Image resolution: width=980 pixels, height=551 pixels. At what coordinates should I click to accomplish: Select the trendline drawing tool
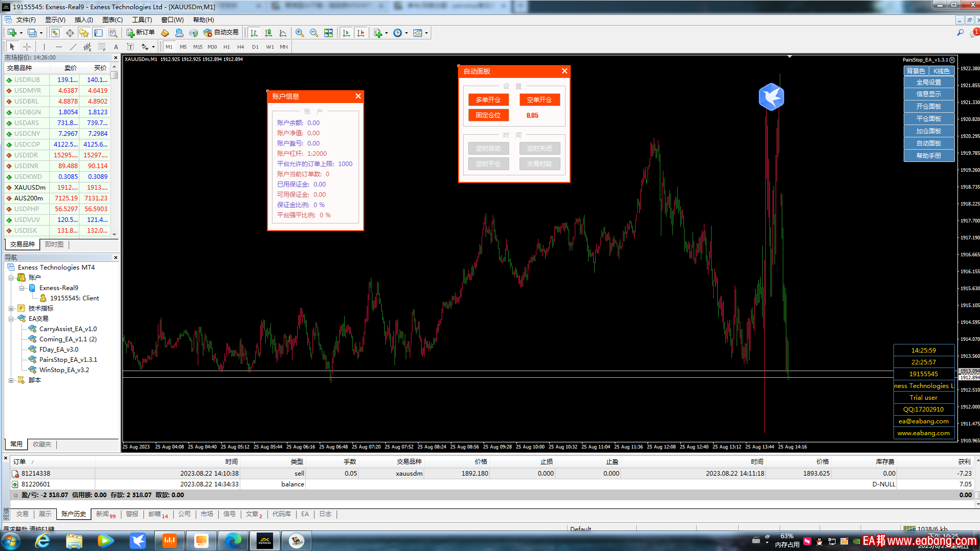pos(73,47)
